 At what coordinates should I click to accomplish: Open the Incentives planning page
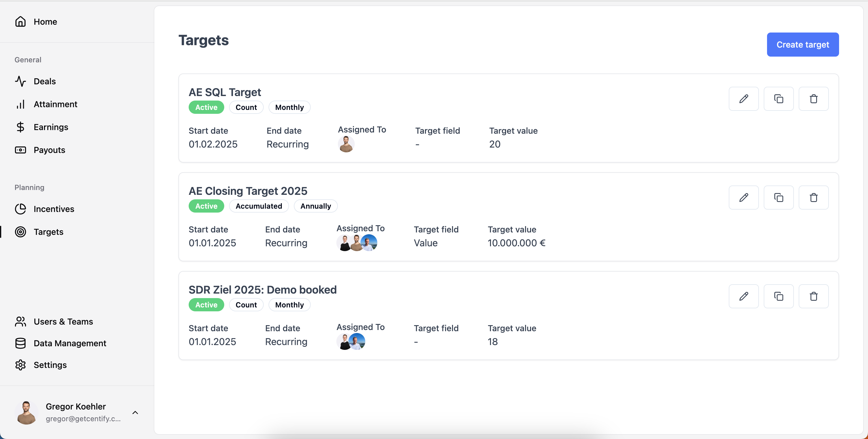coord(54,209)
